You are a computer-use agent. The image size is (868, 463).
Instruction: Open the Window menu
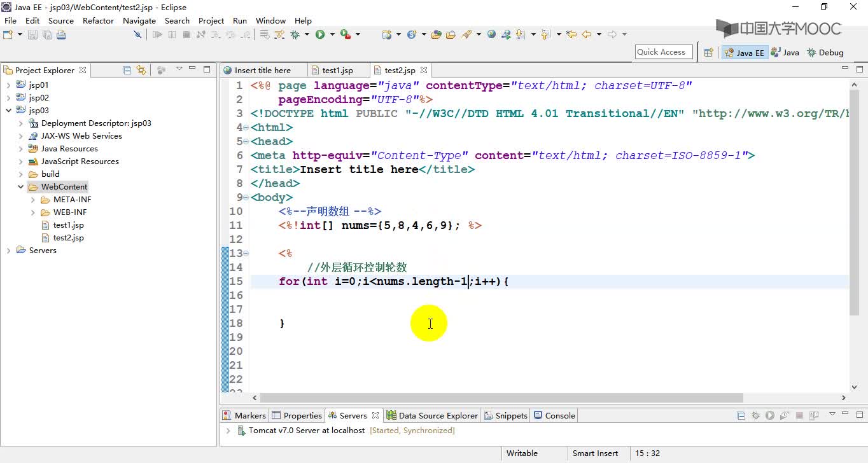pos(270,20)
